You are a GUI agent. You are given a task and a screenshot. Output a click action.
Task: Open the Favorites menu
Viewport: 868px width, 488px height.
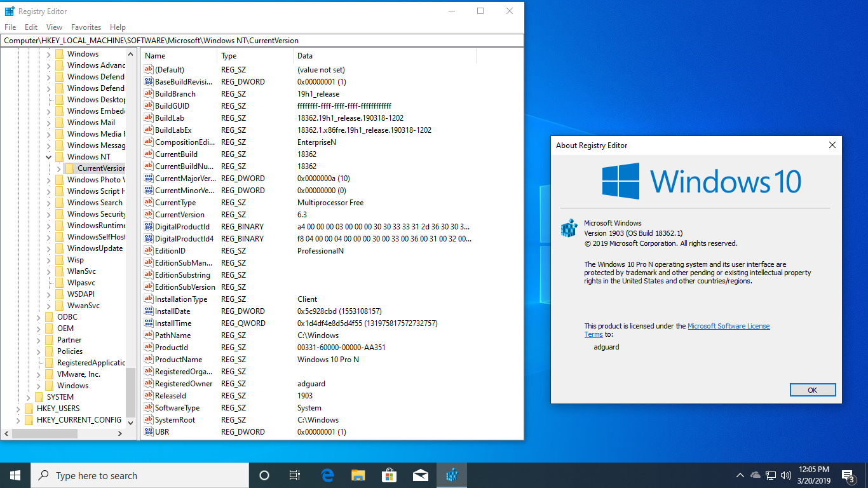click(x=86, y=27)
